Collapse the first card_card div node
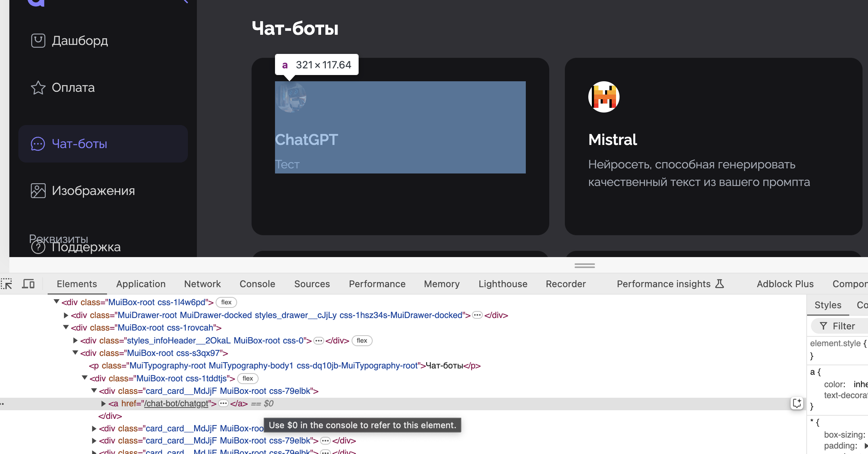The height and width of the screenshot is (454, 868). pos(94,390)
